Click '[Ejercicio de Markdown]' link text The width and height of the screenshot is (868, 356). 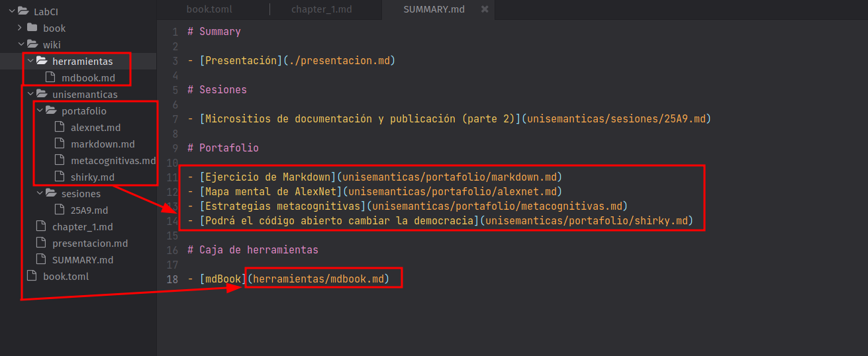(x=267, y=177)
